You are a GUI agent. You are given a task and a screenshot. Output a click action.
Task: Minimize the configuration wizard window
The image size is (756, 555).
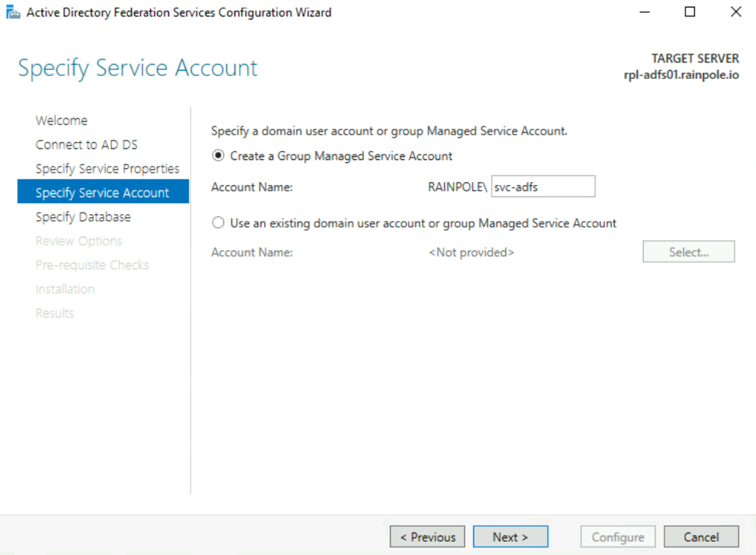point(644,12)
